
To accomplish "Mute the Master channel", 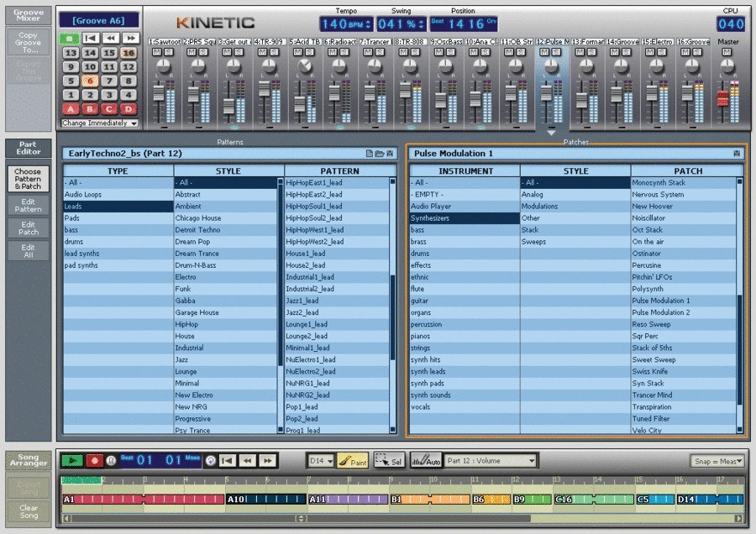I will coord(727,52).
